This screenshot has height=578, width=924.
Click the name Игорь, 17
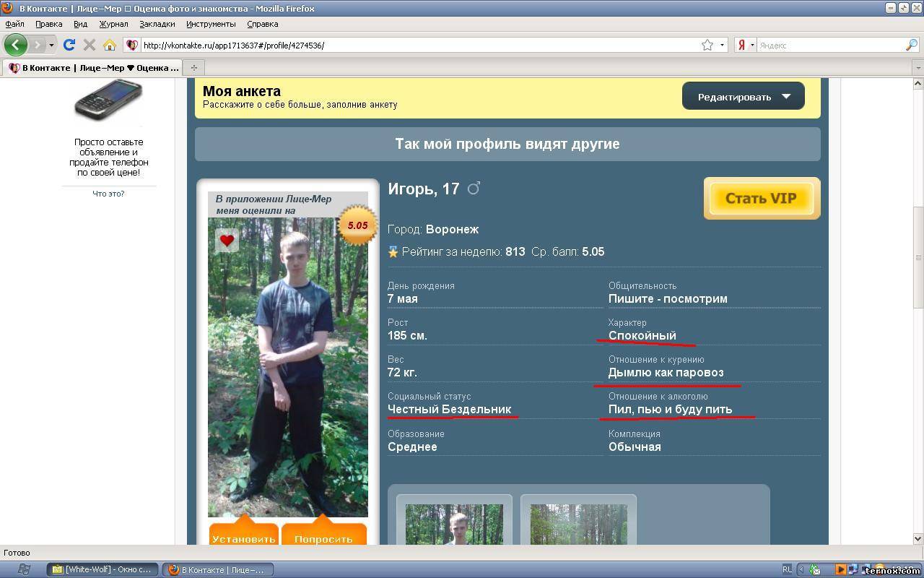(x=424, y=189)
